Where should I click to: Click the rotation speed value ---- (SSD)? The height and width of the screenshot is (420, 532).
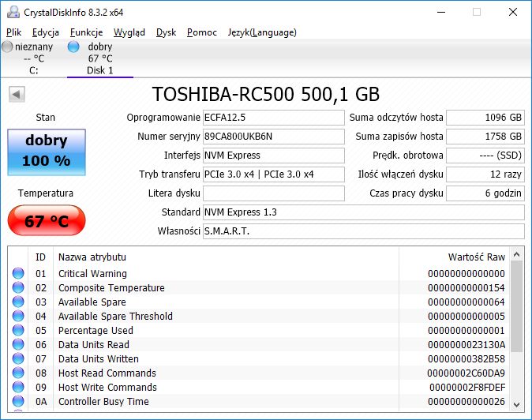coord(485,156)
